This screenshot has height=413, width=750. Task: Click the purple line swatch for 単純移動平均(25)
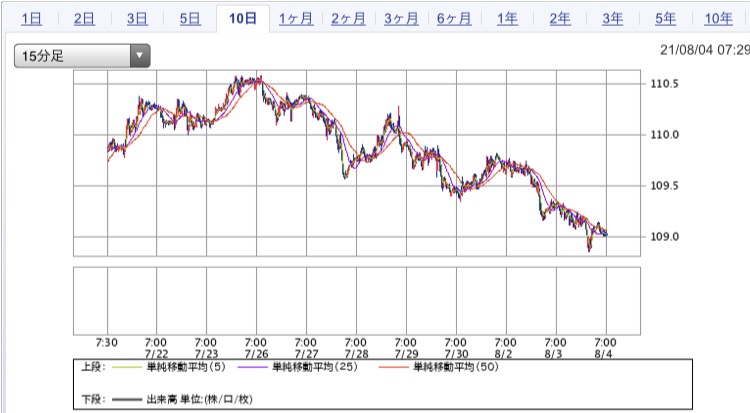click(x=252, y=368)
